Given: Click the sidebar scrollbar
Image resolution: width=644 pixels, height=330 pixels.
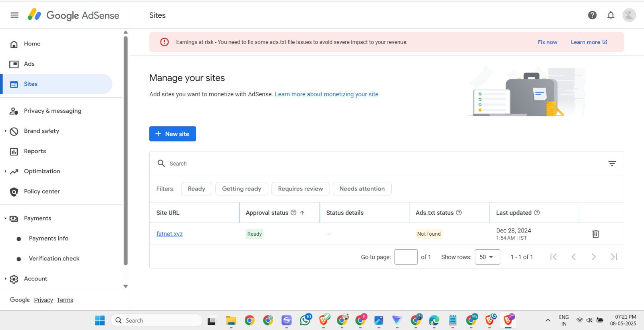Looking at the screenshot, I should point(126,151).
